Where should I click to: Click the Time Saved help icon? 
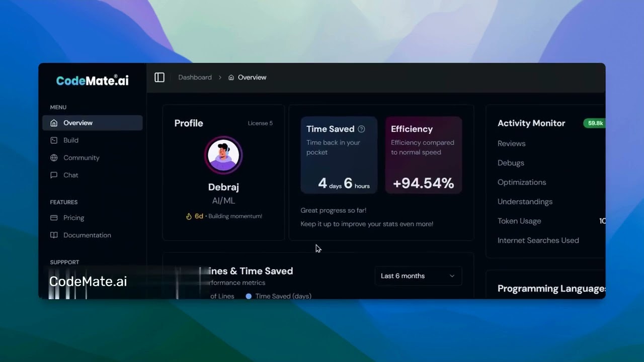[361, 129]
